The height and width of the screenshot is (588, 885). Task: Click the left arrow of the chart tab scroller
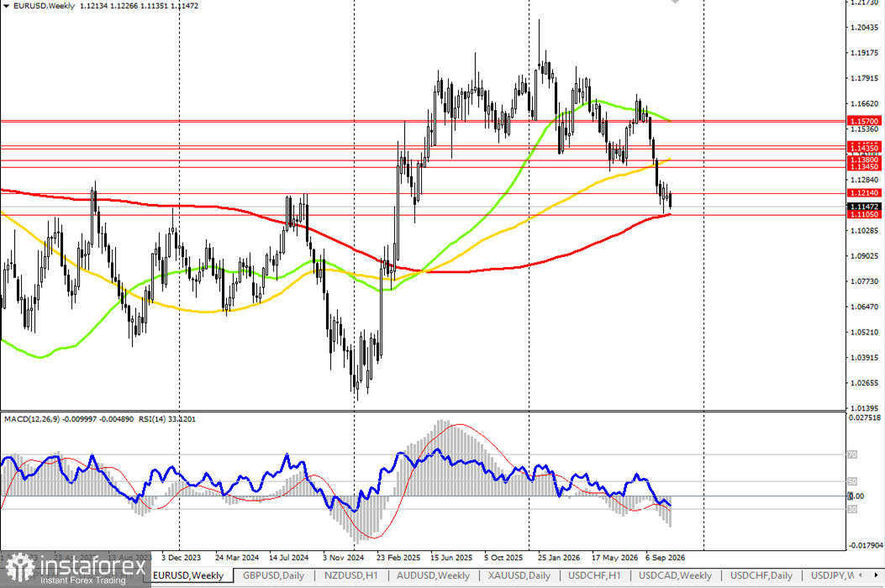(x=860, y=575)
